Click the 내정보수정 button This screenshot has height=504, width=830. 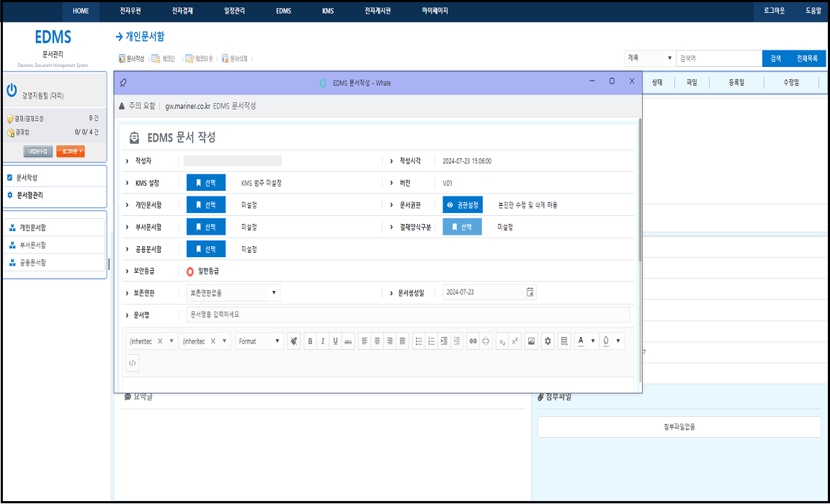38,151
